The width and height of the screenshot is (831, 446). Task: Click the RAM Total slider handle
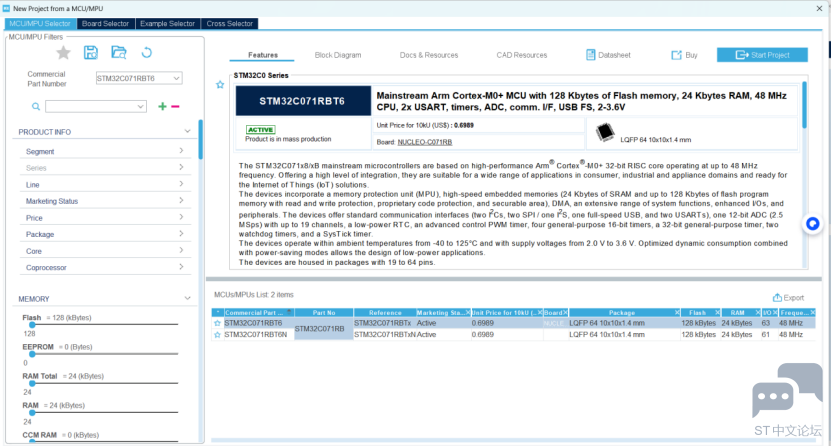pos(32,383)
